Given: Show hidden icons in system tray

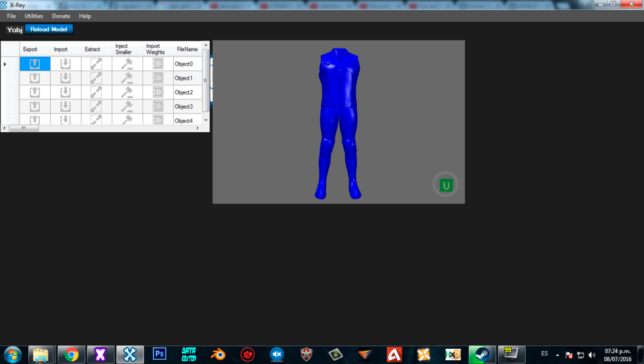Looking at the screenshot, I should 557,355.
